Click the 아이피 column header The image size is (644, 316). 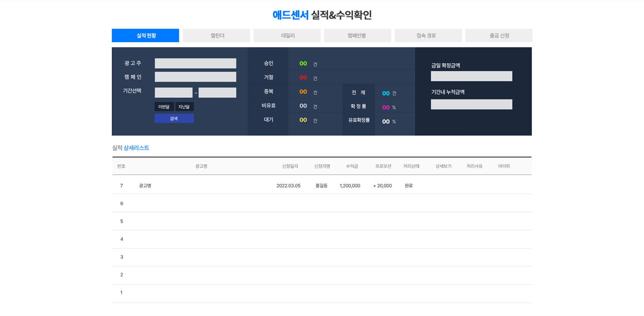coord(504,166)
